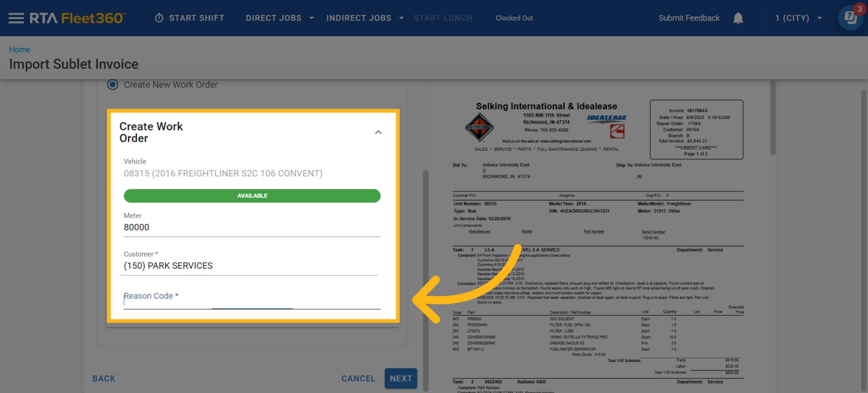Go to the Home breadcrumb link
Image resolution: width=868 pixels, height=393 pixels.
(20, 50)
